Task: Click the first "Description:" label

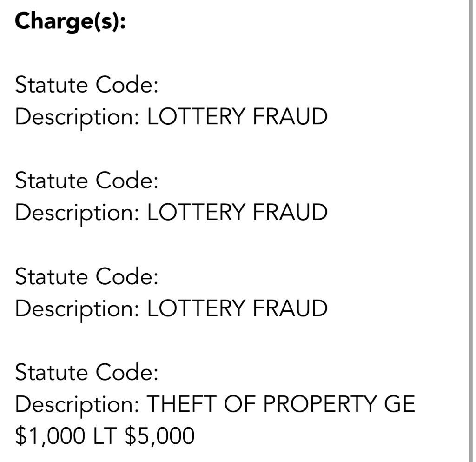Action: 78,117
